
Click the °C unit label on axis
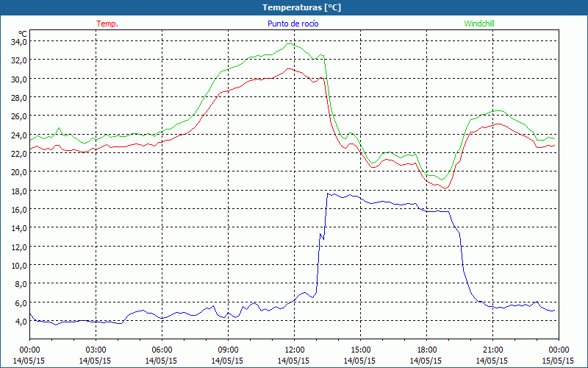point(22,34)
